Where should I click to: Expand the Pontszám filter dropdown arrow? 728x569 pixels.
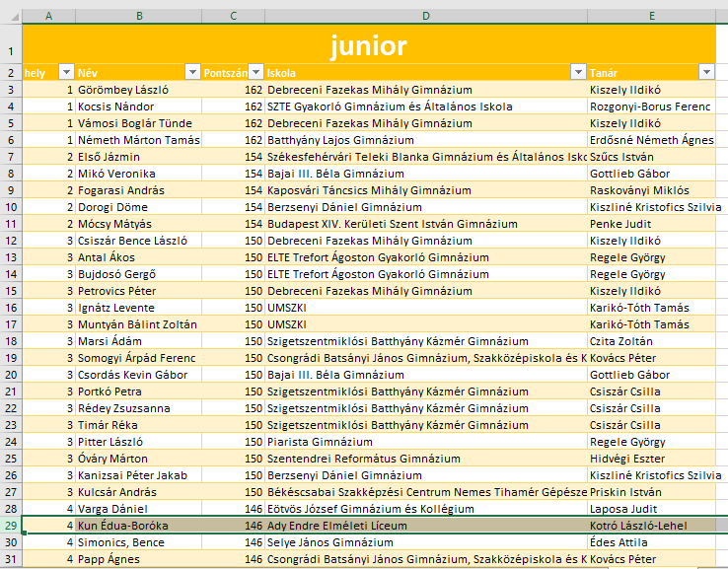click(255, 72)
